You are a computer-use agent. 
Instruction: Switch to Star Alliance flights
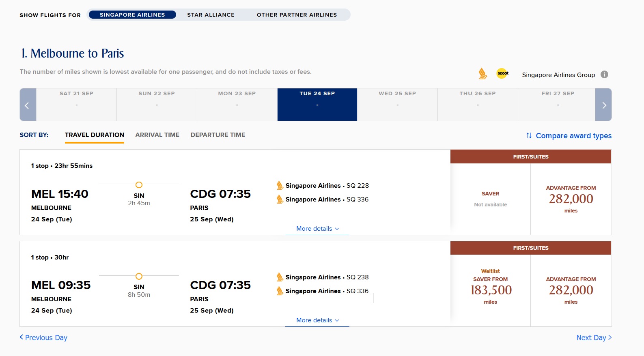(x=211, y=15)
